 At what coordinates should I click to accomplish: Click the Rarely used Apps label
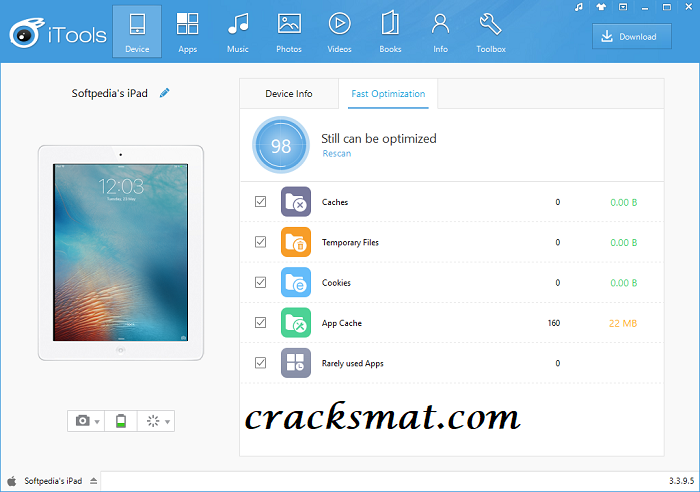pos(352,363)
